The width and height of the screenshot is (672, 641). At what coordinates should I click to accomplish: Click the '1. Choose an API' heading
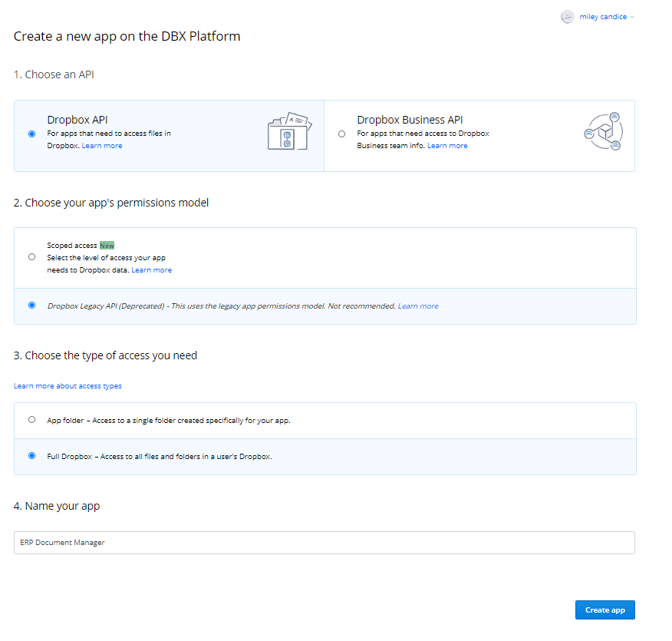point(54,74)
